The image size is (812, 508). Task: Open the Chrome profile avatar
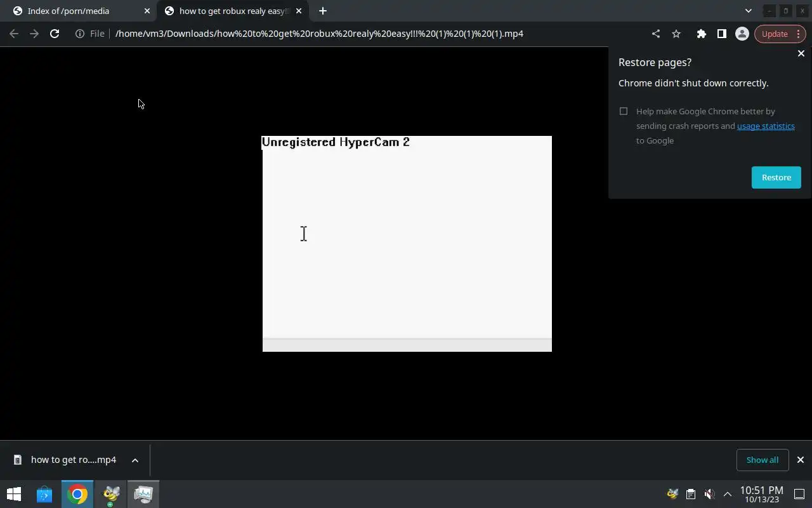tap(742, 34)
